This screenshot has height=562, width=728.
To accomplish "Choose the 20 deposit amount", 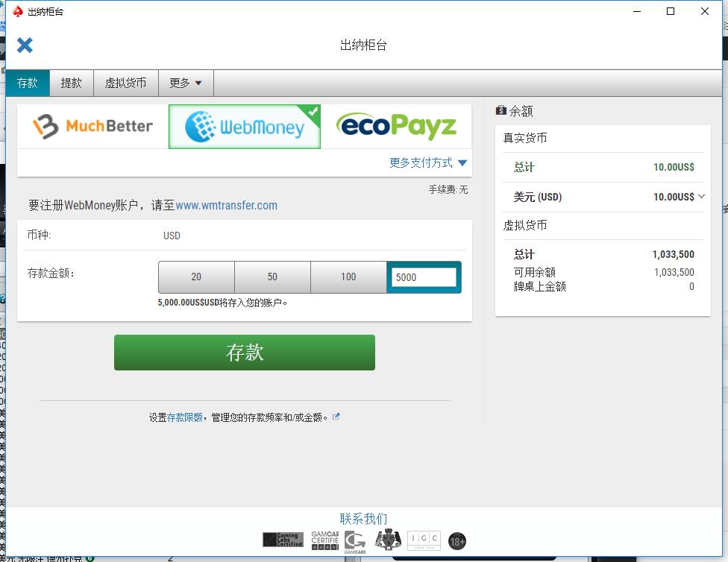I will (196, 277).
